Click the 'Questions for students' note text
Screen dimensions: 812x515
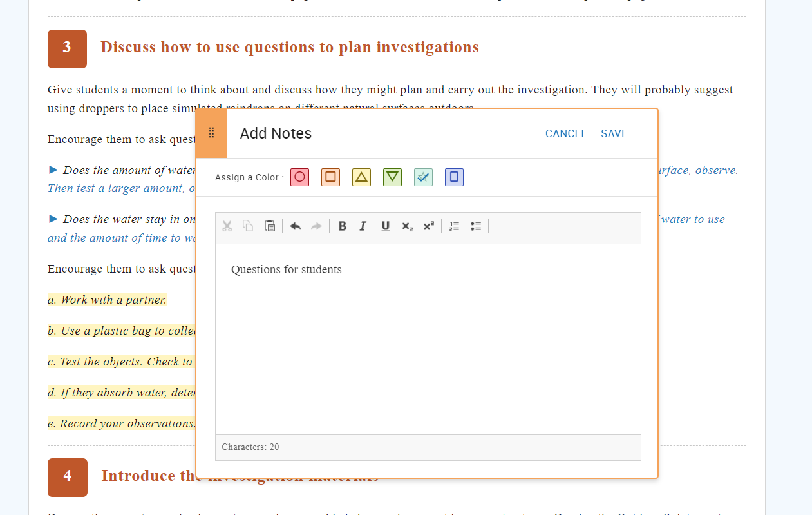(287, 269)
